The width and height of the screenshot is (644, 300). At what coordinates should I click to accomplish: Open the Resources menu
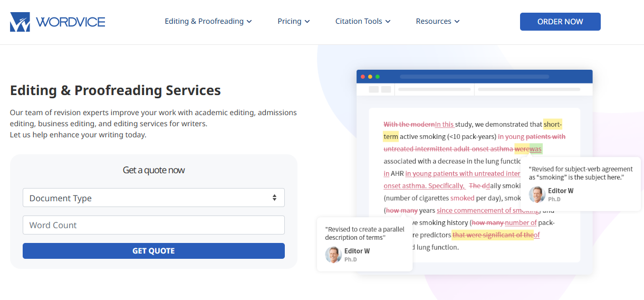(438, 21)
